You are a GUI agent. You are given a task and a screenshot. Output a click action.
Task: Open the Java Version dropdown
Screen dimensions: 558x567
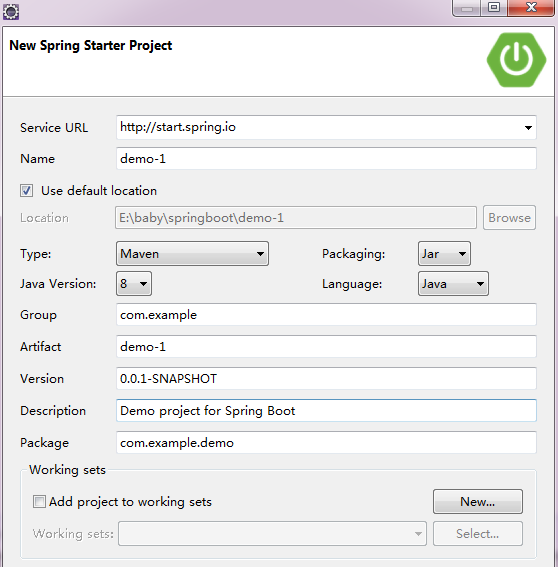coord(134,284)
